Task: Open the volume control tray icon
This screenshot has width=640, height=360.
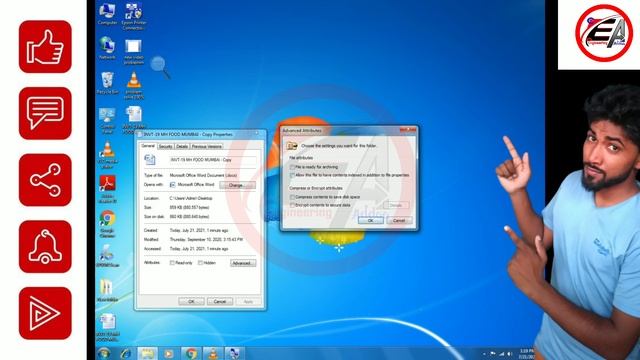Action: click(510, 354)
